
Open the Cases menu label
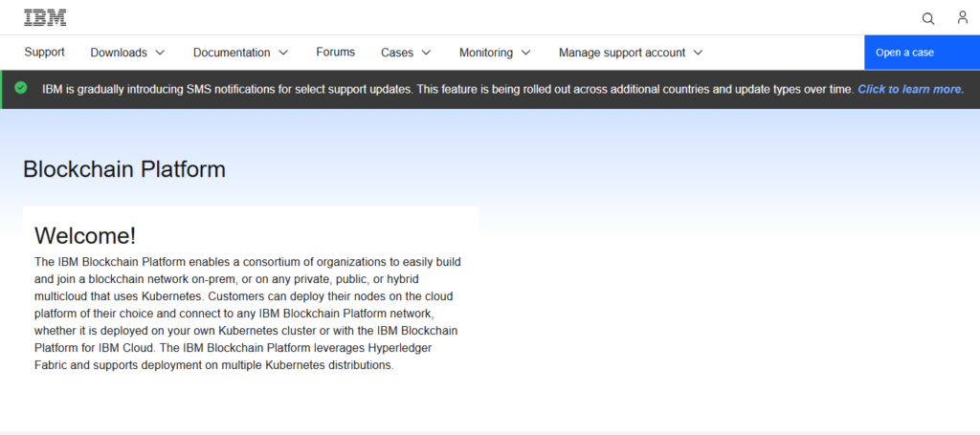click(397, 53)
